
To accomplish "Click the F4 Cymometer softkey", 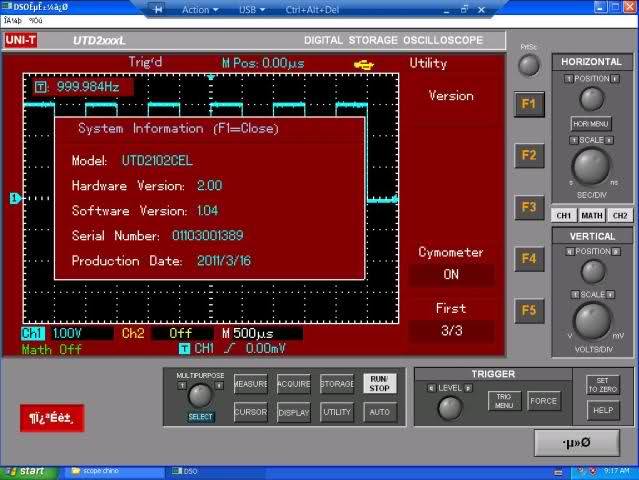I will [x=529, y=259].
